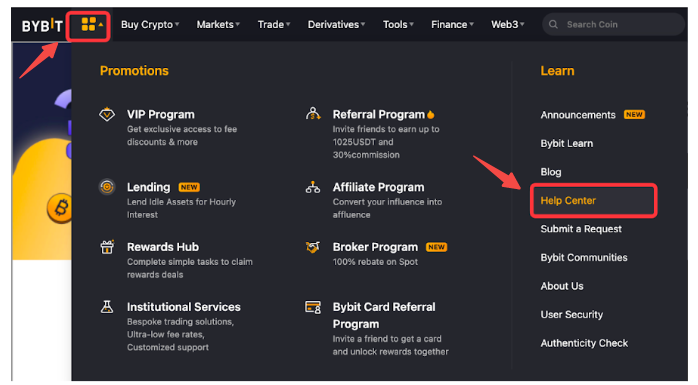This screenshot has width=698, height=385.
Task: Open Authenticity Check link
Action: pyautogui.click(x=584, y=343)
